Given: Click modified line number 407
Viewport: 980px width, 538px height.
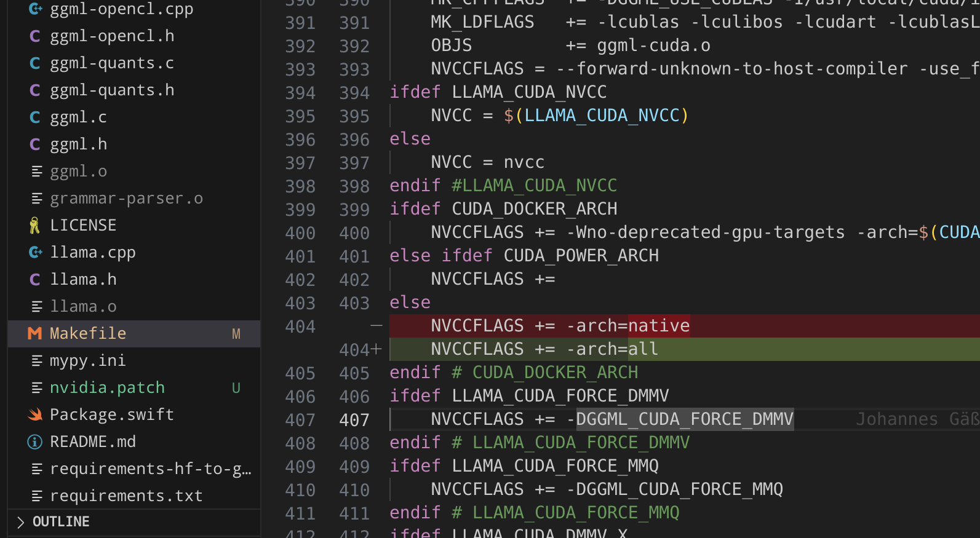Looking at the screenshot, I should coord(354,421).
